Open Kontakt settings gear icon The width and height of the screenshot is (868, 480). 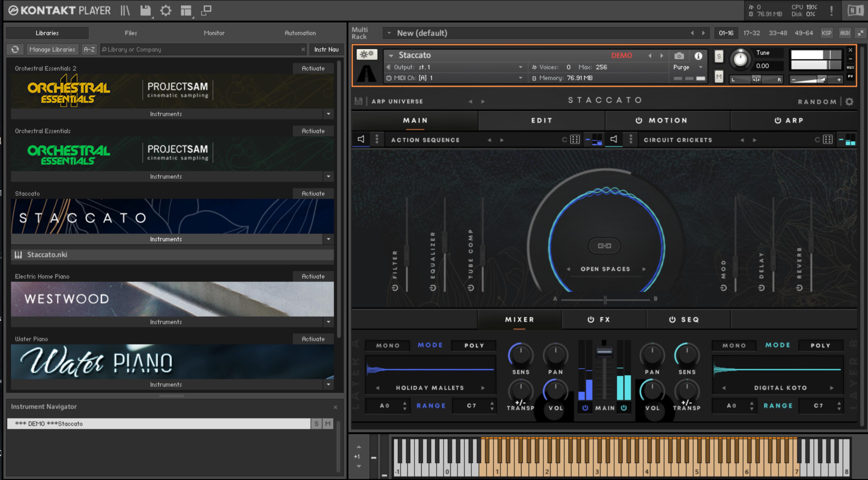(x=166, y=10)
